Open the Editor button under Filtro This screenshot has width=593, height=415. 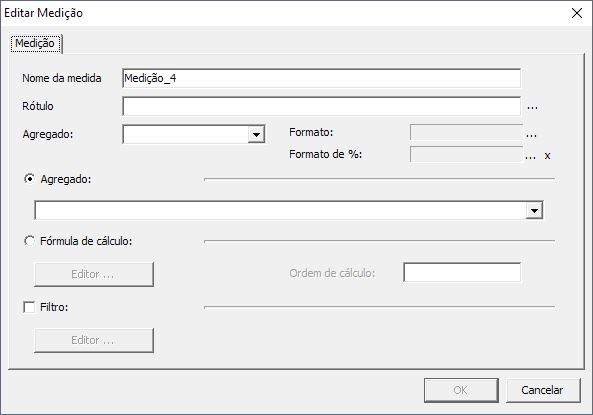coord(94,340)
